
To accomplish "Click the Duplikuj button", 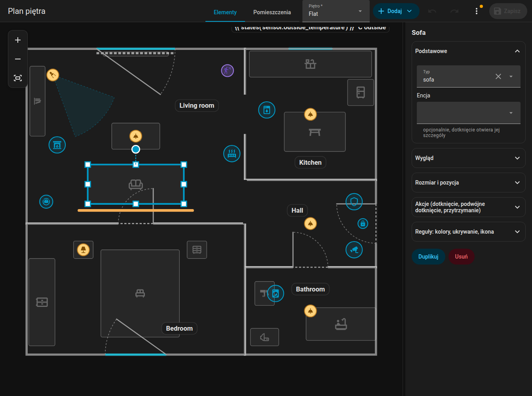I will [428, 257].
